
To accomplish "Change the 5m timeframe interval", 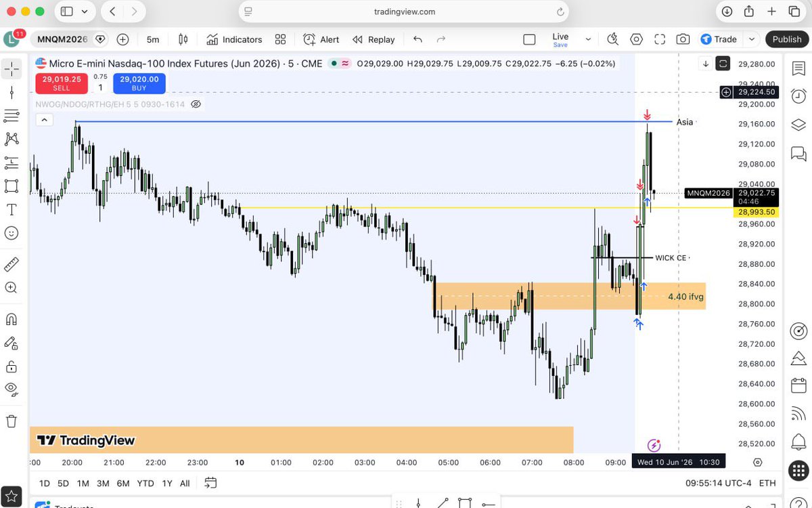I will 153,39.
